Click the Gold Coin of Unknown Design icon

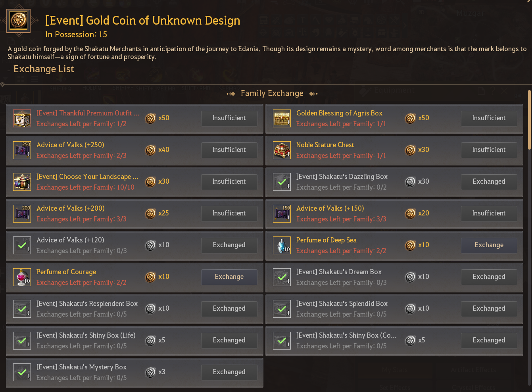tap(18, 21)
